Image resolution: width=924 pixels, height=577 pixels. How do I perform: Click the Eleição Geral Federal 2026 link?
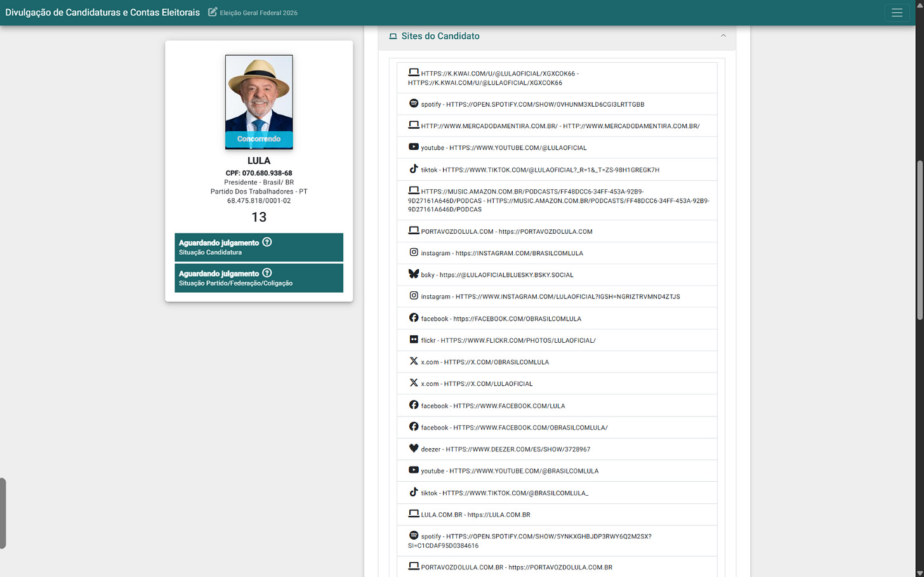point(259,13)
